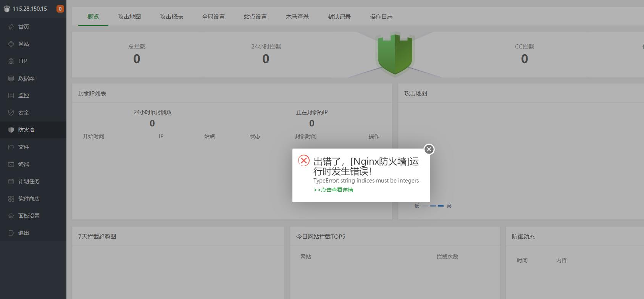The height and width of the screenshot is (299, 644).
Task: Click the 拦截次数 column header
Action: click(x=447, y=257)
